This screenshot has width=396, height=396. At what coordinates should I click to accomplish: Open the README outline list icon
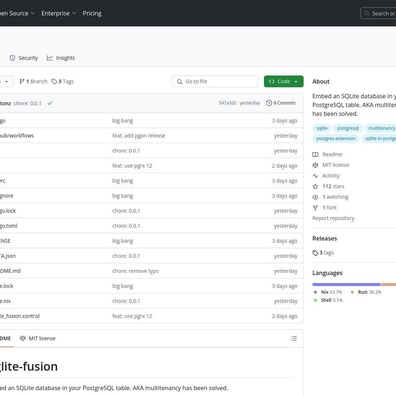[294, 338]
